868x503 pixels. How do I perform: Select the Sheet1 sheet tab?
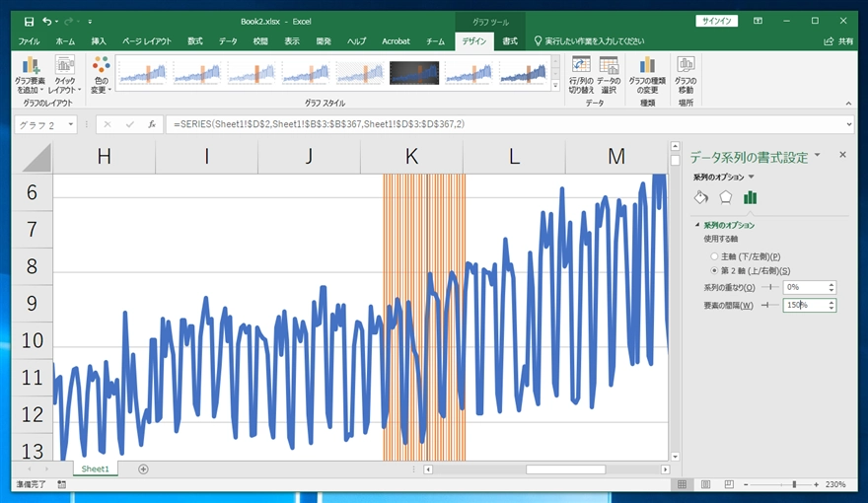coord(96,468)
